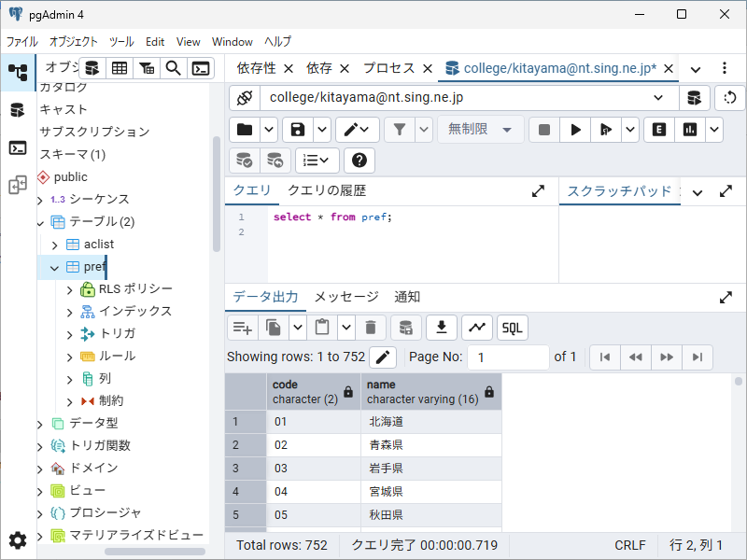Open file with folder icon
This screenshot has width=747, height=560.
point(245,130)
